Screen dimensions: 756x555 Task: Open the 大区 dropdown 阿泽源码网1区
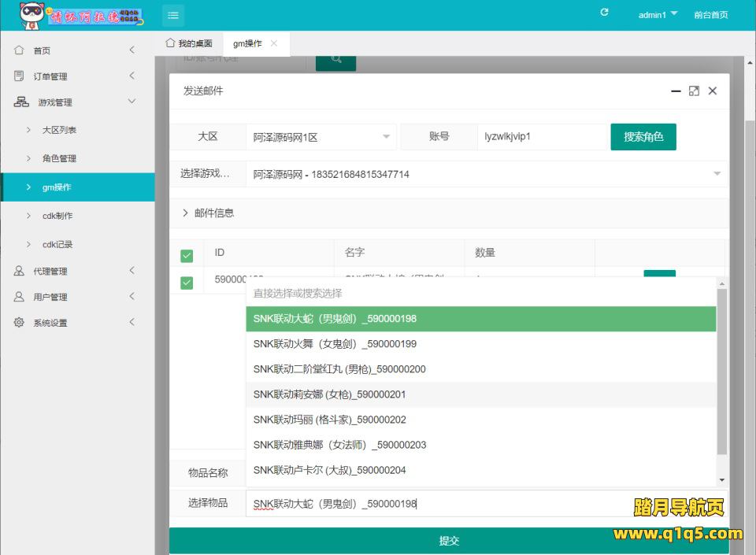click(321, 137)
